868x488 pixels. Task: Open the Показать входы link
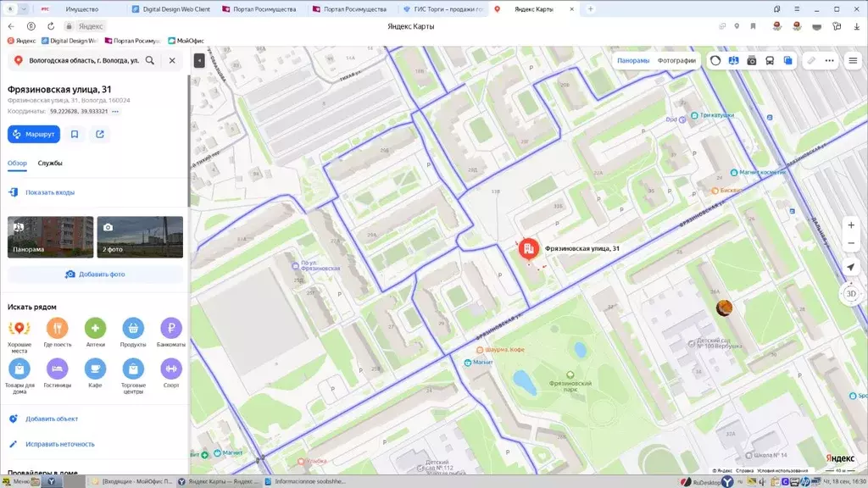(x=48, y=191)
